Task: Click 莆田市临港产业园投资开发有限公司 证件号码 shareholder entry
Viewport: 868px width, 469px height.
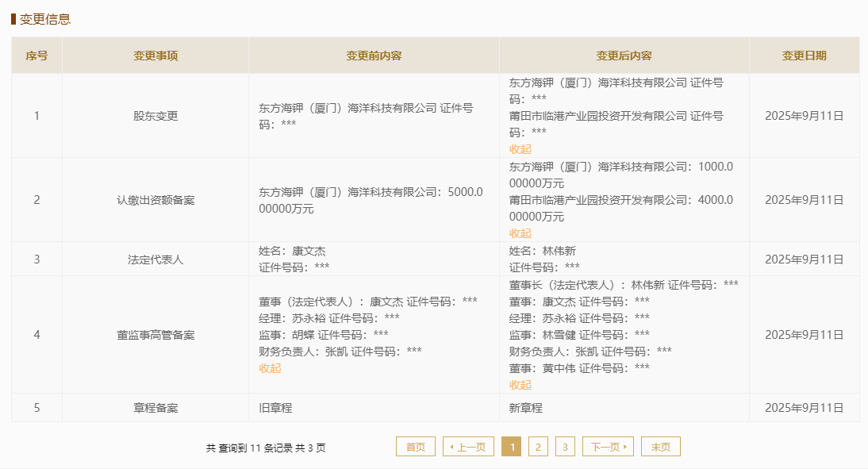Action: [x=616, y=124]
